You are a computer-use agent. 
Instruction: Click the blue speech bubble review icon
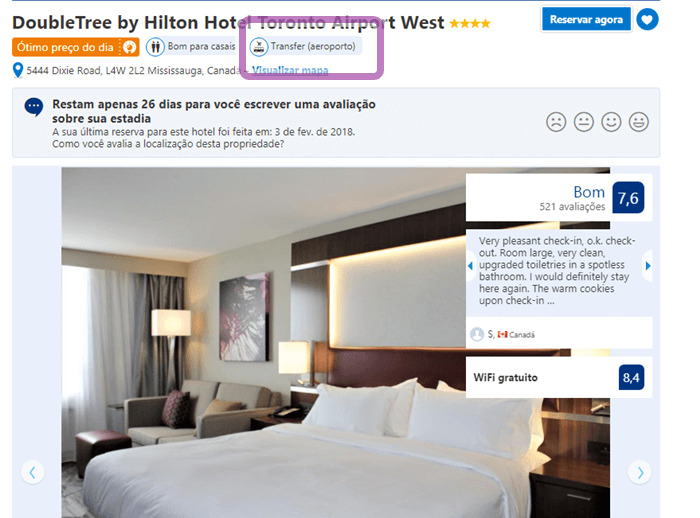(x=34, y=107)
